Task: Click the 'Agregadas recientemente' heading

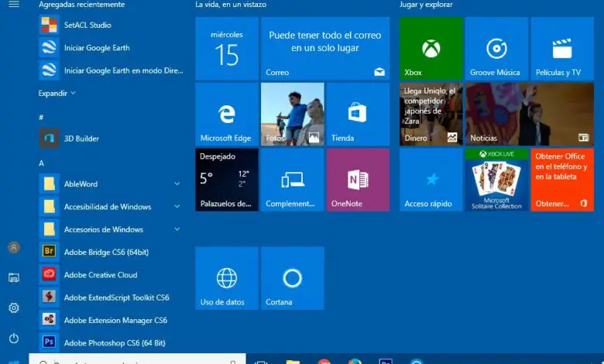Action: click(81, 5)
